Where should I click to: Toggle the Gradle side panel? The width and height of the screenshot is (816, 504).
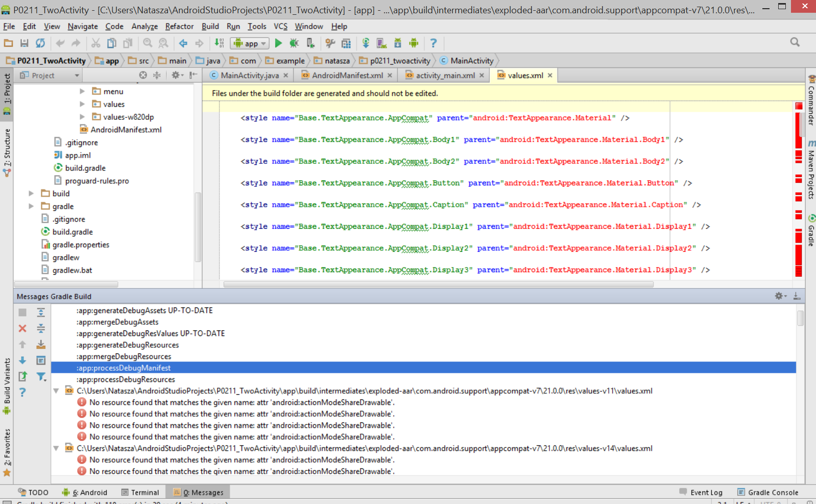(811, 231)
